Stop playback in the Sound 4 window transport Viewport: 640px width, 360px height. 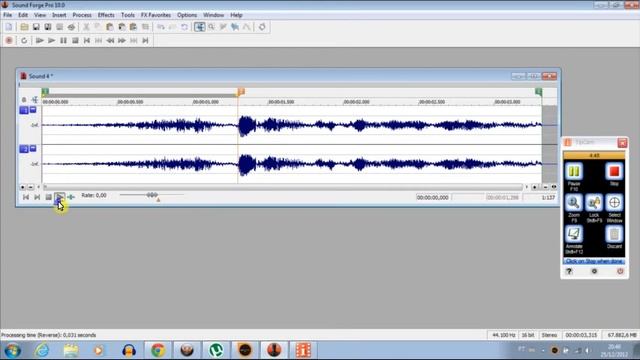pos(49,198)
